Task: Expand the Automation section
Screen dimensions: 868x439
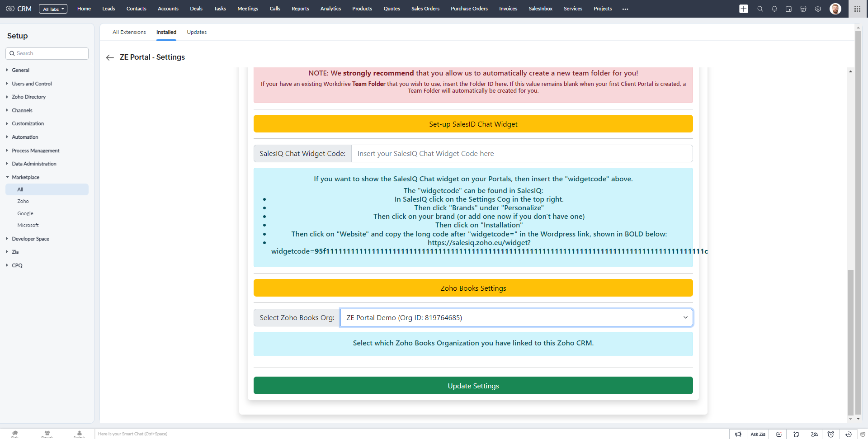Action: pyautogui.click(x=25, y=137)
